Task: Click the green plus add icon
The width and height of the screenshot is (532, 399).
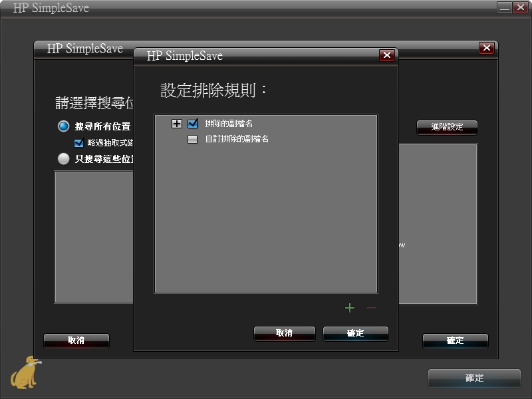Action: 350,308
